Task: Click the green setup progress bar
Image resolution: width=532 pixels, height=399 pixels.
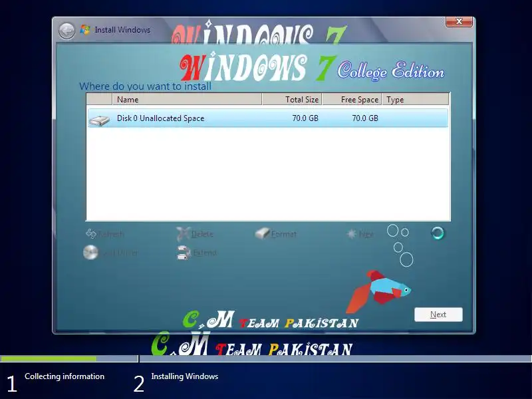Action: [x=48, y=358]
